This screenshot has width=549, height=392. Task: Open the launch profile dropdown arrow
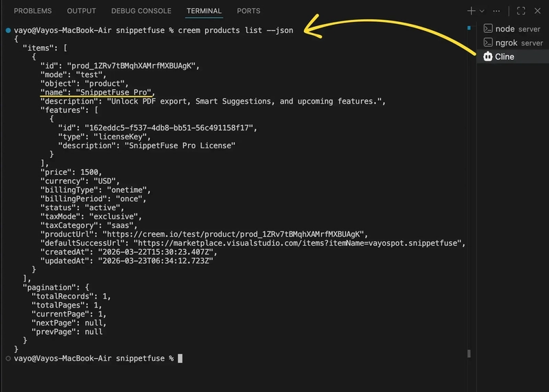(482, 11)
